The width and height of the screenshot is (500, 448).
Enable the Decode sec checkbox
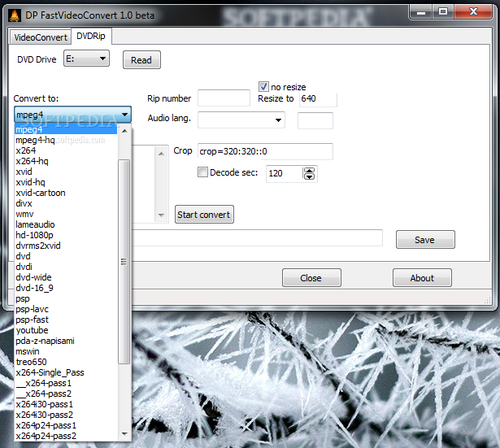point(202,172)
